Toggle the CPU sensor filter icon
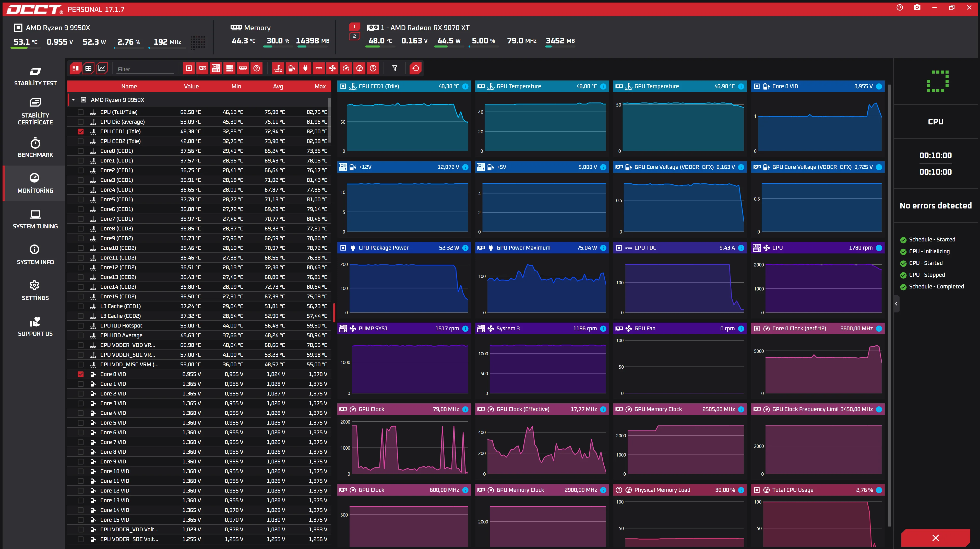 [189, 68]
